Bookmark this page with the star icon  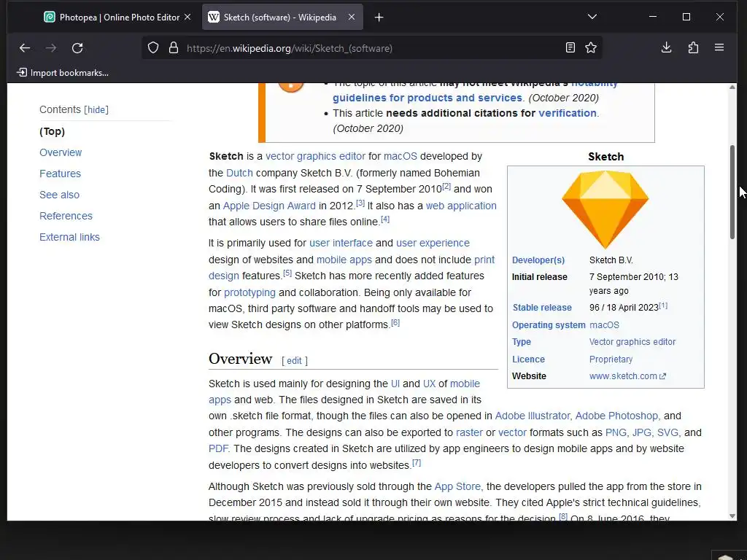(x=591, y=47)
